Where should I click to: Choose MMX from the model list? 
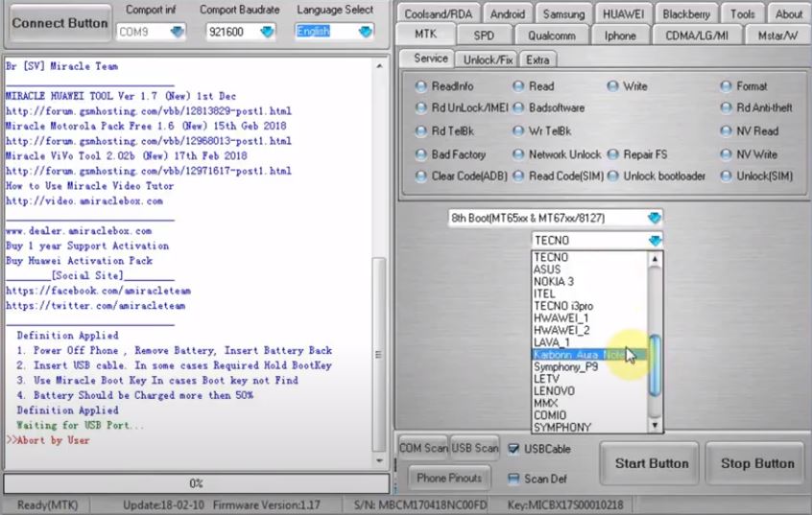tap(590, 403)
